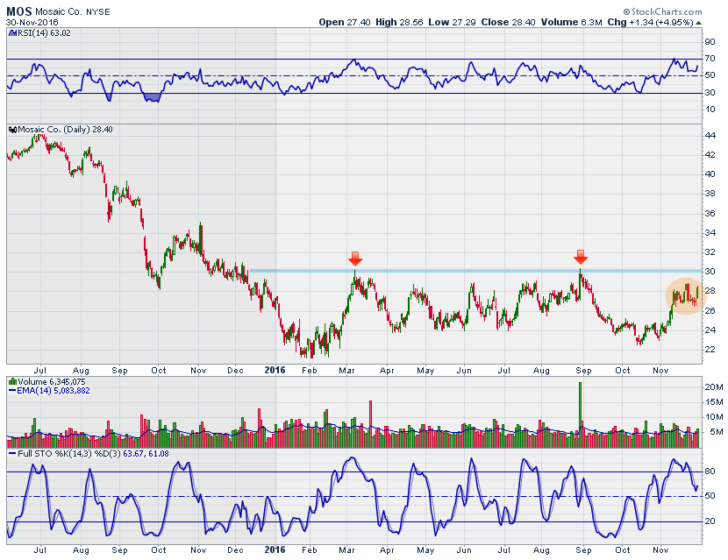
Task: Click the volume bars icon beside Volume 6,345,075
Action: click(13, 382)
